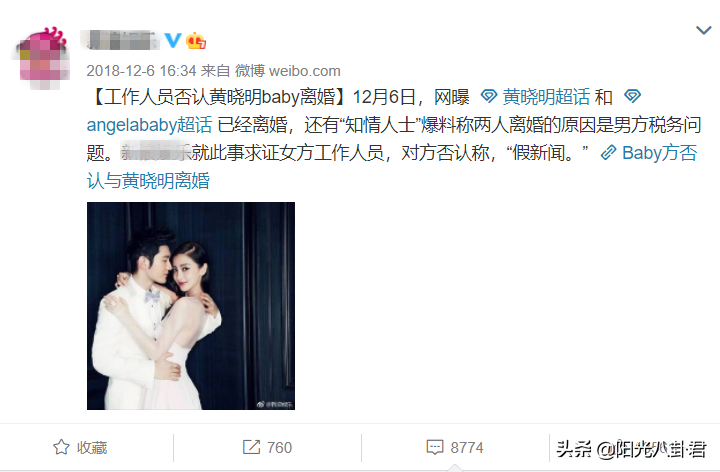Viewport: 720px width, 472px height.
Task: Click the post timestamp 2018-12-6 16:34
Action: pos(141,71)
